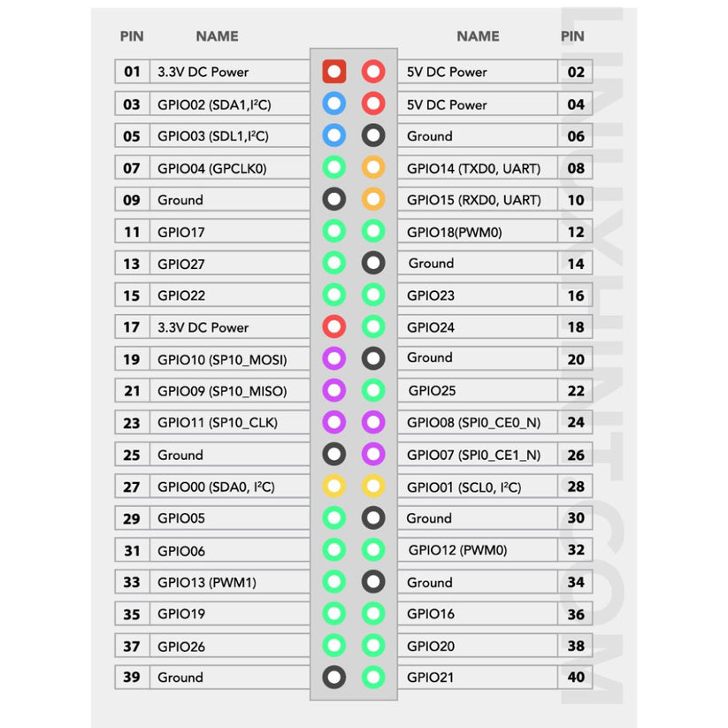Select the purple GPIO10 MOSI pin circle
Viewport: 728px width, 728px height.
pyautogui.click(x=333, y=358)
